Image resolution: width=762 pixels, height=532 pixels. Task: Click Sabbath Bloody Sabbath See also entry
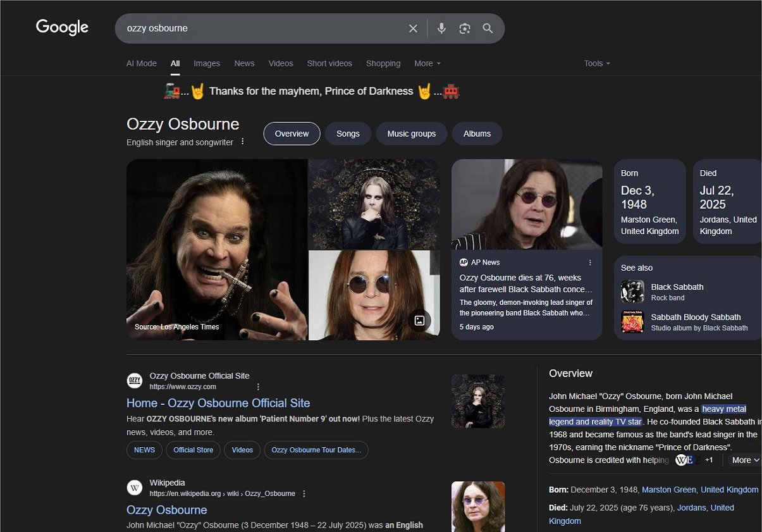(689, 322)
